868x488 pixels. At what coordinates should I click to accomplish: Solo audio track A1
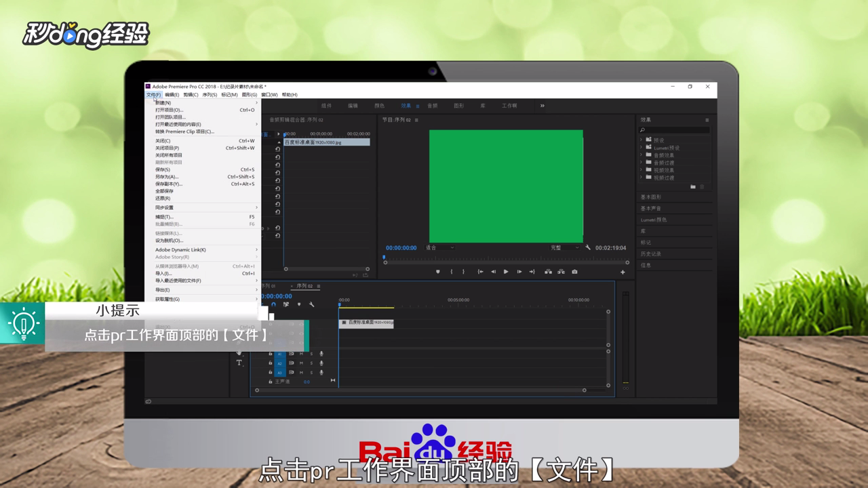(311, 354)
